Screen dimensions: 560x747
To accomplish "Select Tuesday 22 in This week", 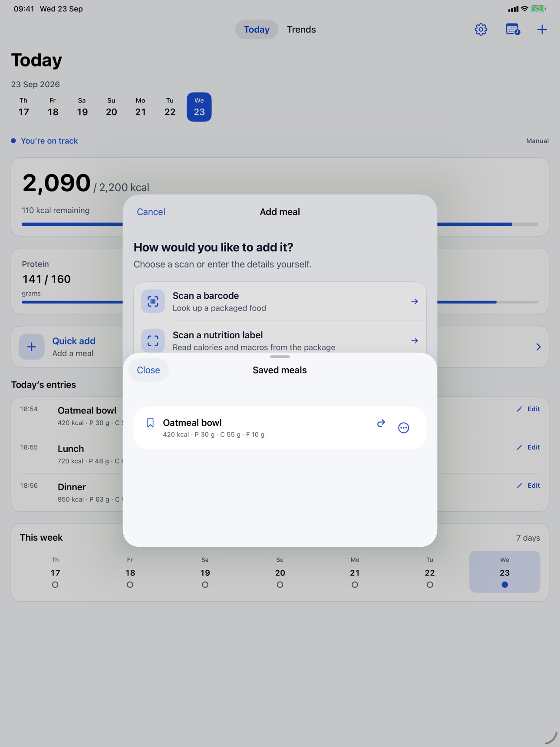I will tap(430, 572).
